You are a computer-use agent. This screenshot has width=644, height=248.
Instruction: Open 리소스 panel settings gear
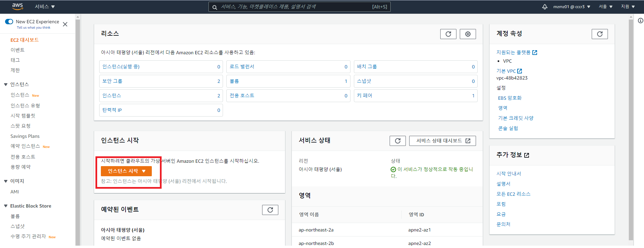(468, 34)
